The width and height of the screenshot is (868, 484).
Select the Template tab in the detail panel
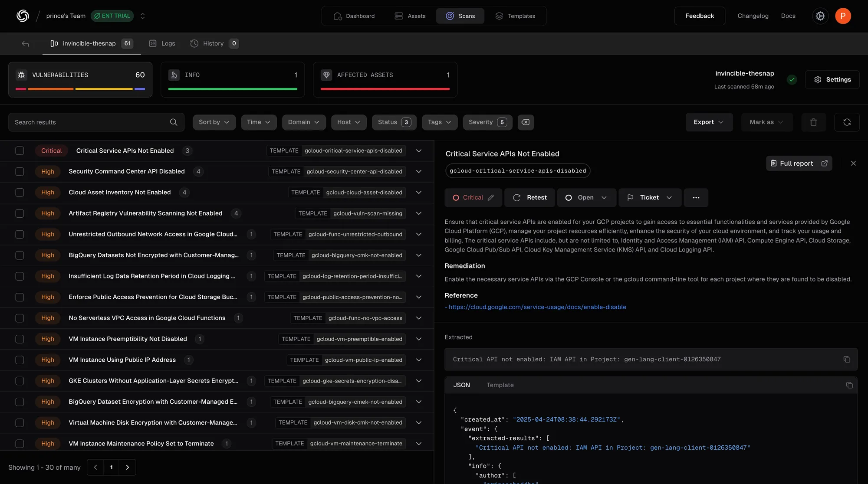pyautogui.click(x=500, y=385)
